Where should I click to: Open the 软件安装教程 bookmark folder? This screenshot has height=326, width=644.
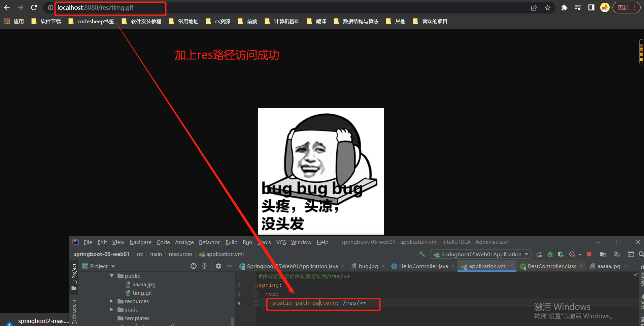point(141,21)
